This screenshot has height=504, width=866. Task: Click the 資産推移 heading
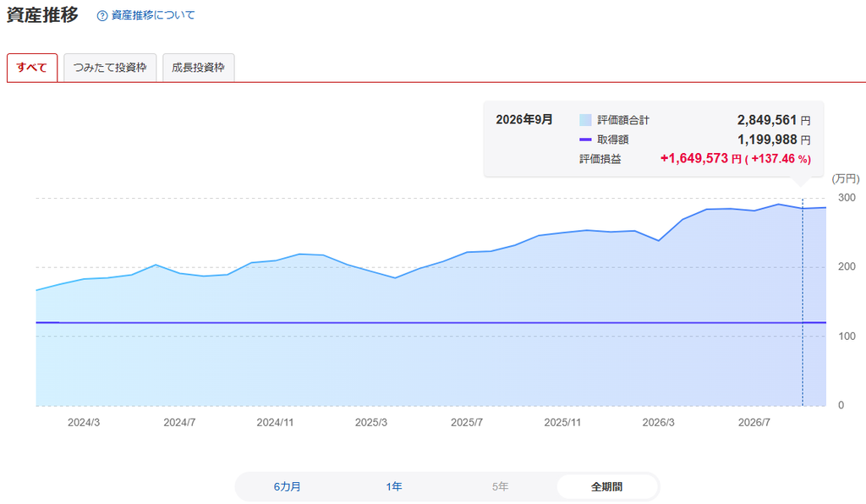(x=42, y=15)
